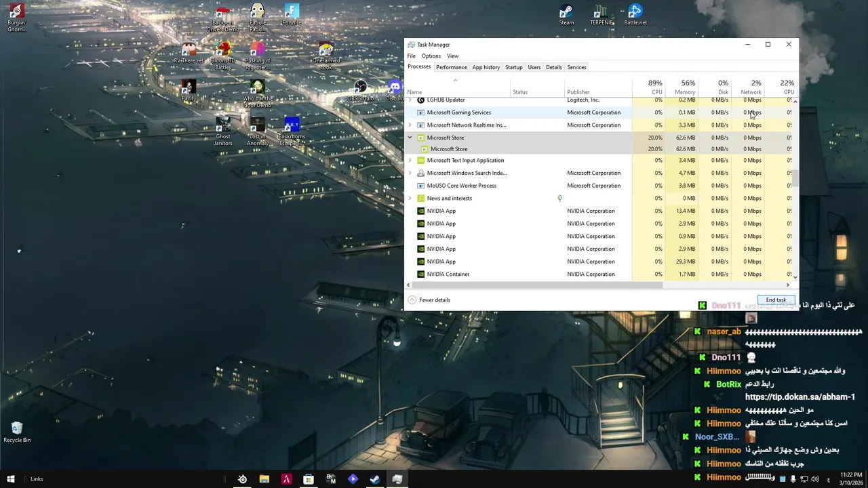Switch to the Performance tab
Viewport: 868px width, 488px height.
[452, 67]
